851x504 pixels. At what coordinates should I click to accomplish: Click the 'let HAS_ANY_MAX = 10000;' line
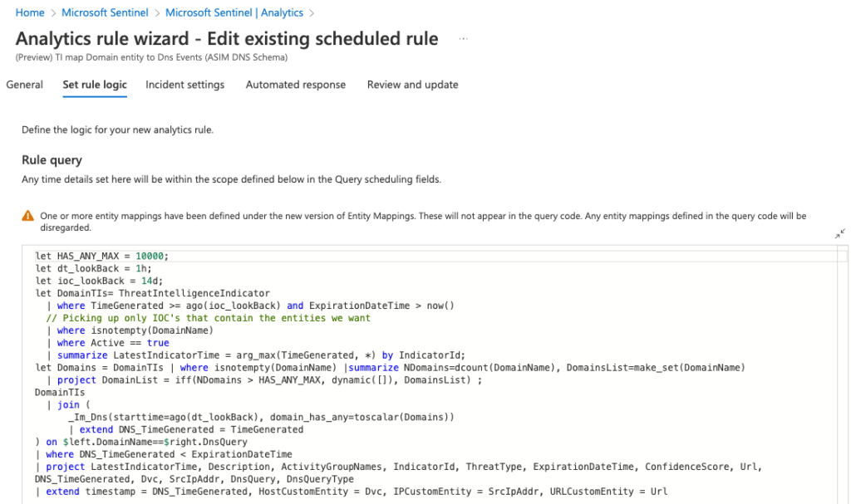coord(102,256)
